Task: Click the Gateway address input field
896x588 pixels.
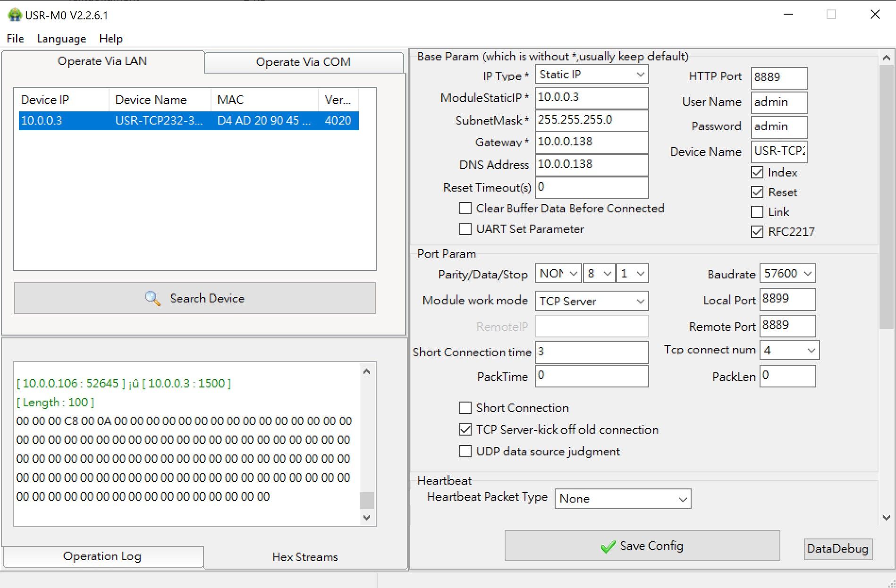Action: point(592,142)
